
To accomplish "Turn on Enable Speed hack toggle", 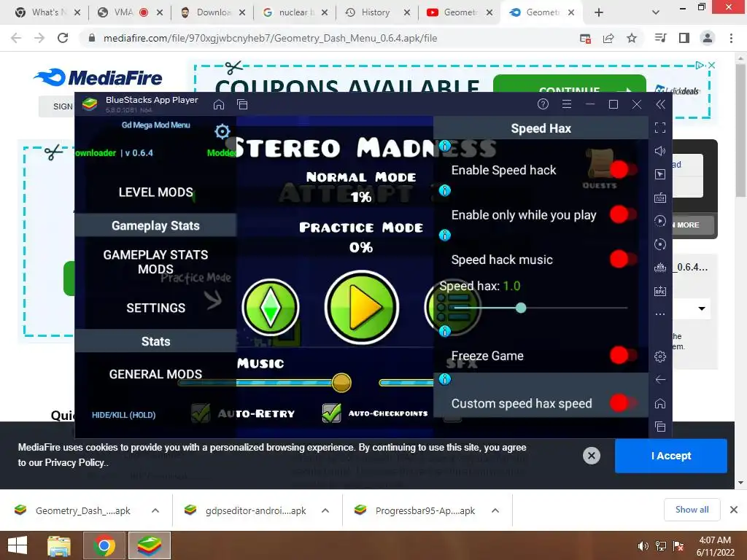I will (x=623, y=169).
